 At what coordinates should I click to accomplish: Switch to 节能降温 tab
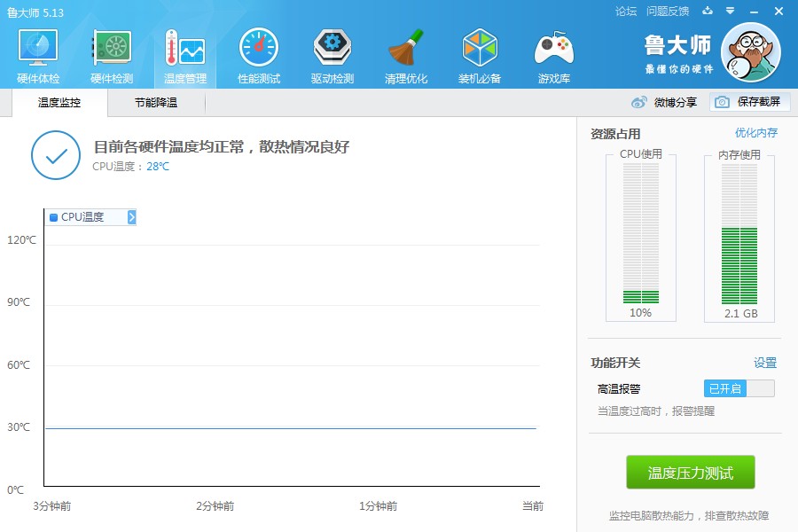tap(156, 102)
